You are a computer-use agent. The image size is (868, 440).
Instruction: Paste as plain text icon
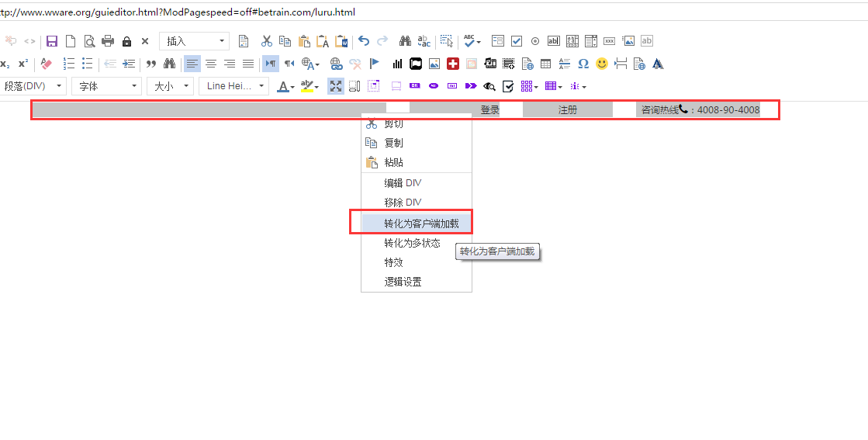323,41
